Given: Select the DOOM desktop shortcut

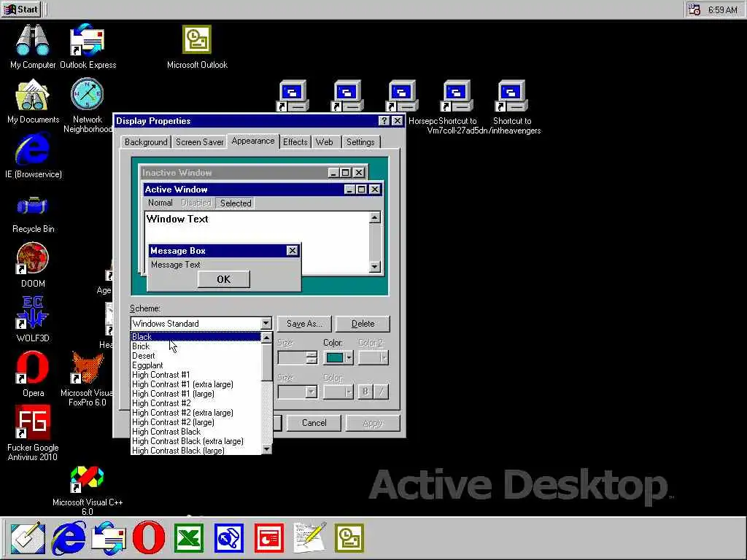Looking at the screenshot, I should pos(32,265).
